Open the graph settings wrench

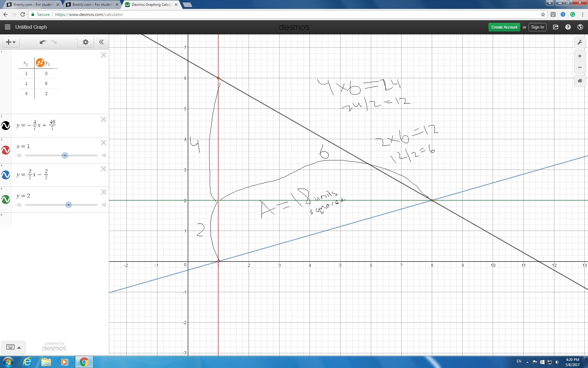click(x=580, y=42)
